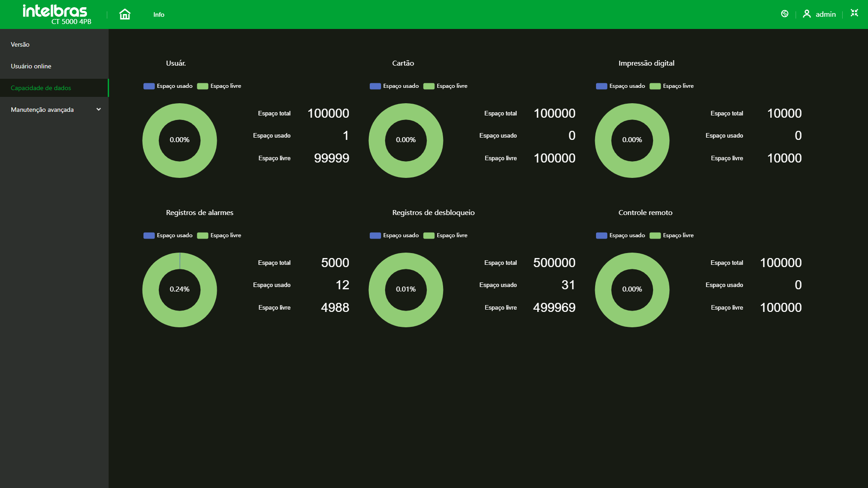This screenshot has height=488, width=868.
Task: Open the Versão sidebar item
Action: pyautogui.click(x=20, y=44)
